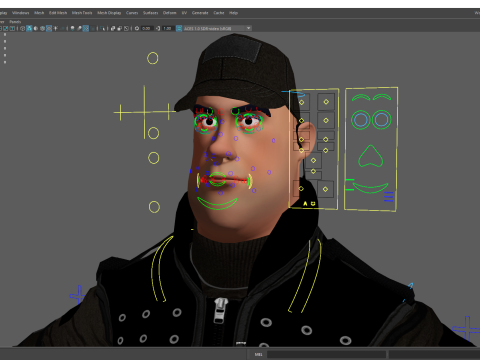Image resolution: width=480 pixels, height=360 pixels.
Task: Select the blue cross control at bottom left
Action: pos(78,295)
